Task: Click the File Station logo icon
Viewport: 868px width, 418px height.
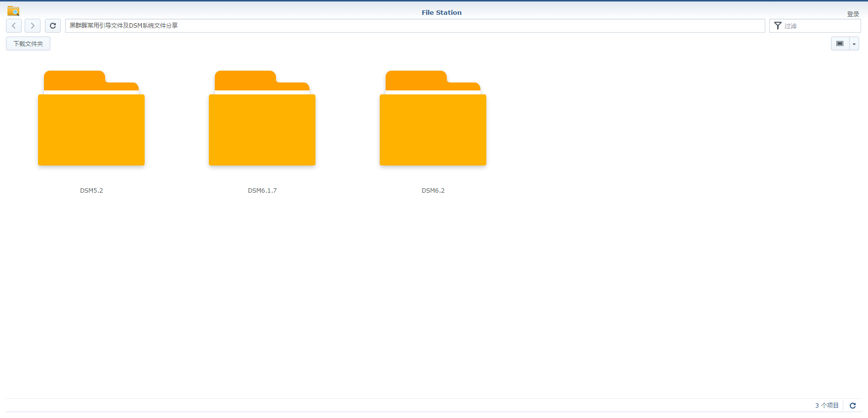Action: pyautogui.click(x=13, y=11)
